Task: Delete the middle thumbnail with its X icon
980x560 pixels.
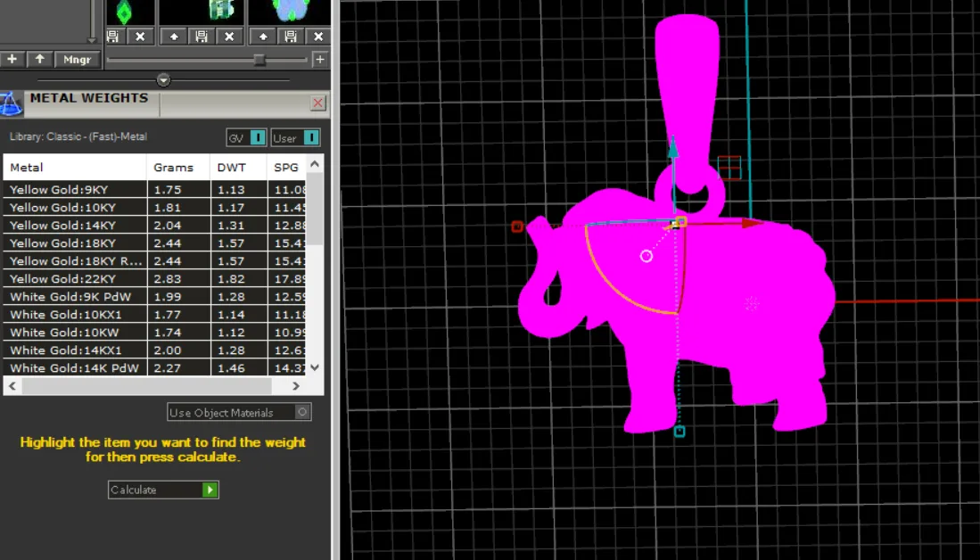Action: click(x=229, y=37)
